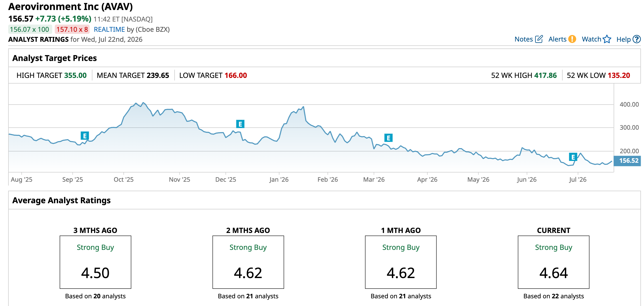Click the price change +7.73 (+5.19%)
644x306 pixels.
point(63,19)
